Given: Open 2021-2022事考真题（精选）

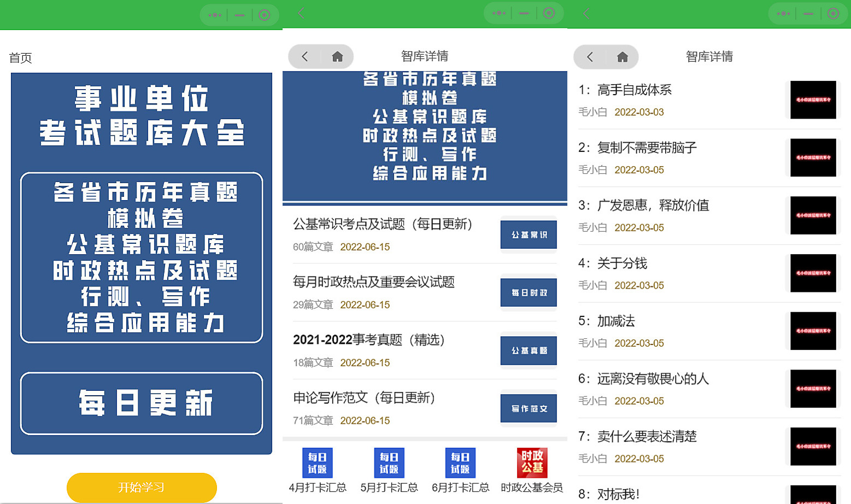Looking at the screenshot, I should click(x=369, y=340).
